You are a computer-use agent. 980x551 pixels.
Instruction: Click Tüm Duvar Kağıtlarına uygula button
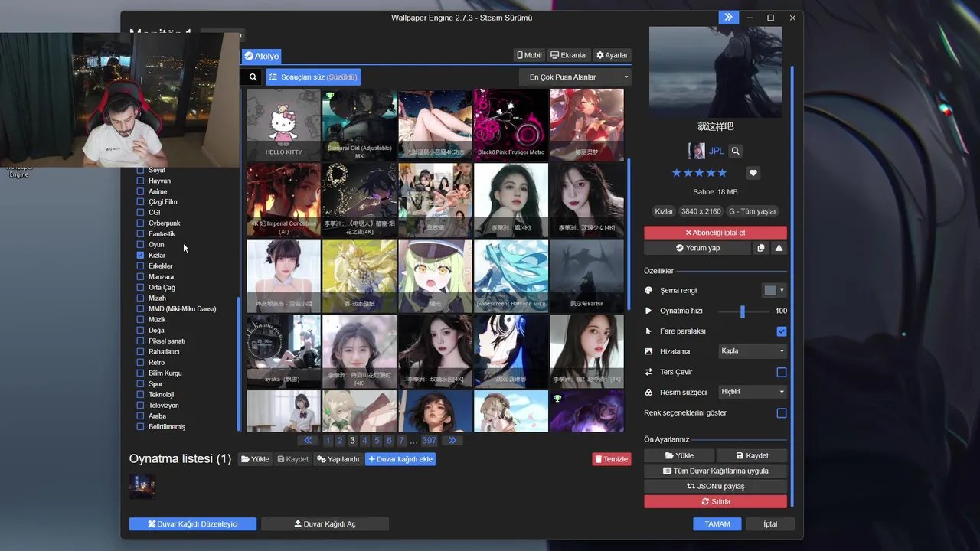(x=715, y=471)
